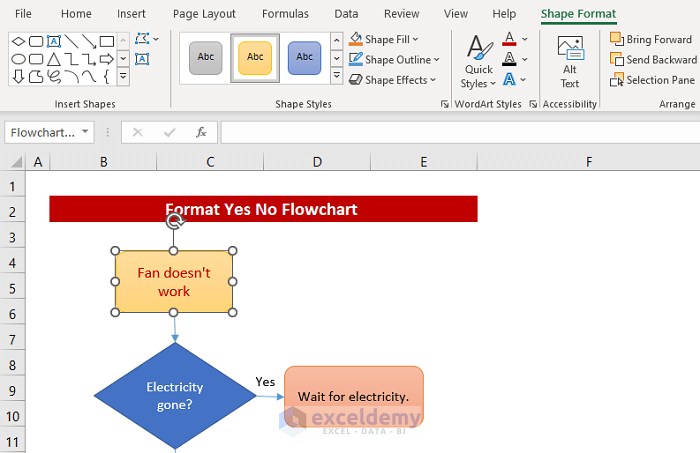Image resolution: width=700 pixels, height=453 pixels.
Task: Switch to the Insert tab
Action: click(131, 14)
